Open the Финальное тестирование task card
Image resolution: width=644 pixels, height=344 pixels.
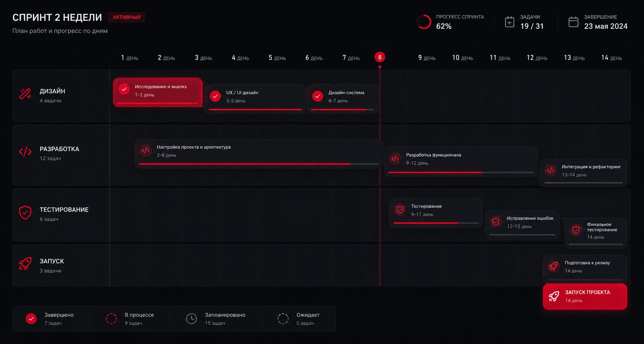tap(596, 233)
